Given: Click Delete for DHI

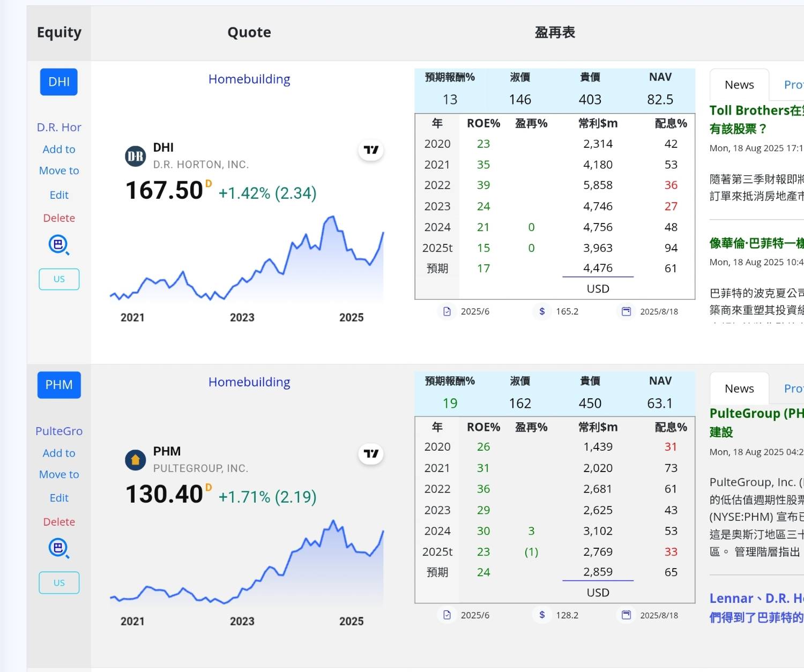Looking at the screenshot, I should click(x=59, y=218).
